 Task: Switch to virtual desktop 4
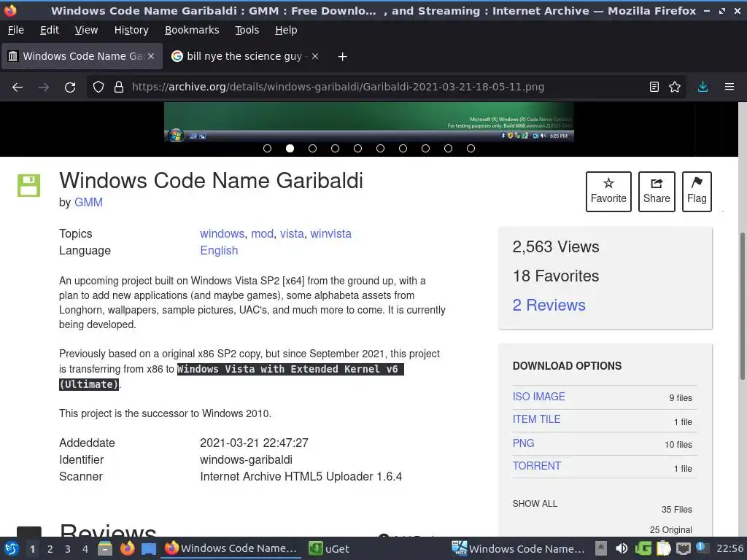pos(85,549)
